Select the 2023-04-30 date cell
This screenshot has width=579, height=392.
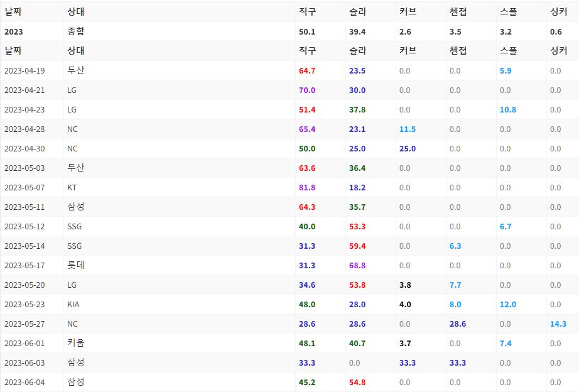(x=24, y=148)
